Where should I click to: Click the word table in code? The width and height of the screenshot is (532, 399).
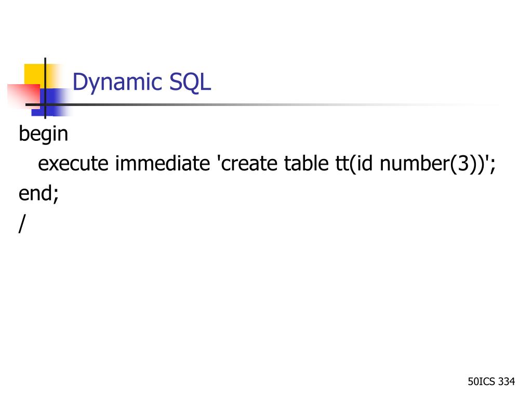point(306,164)
